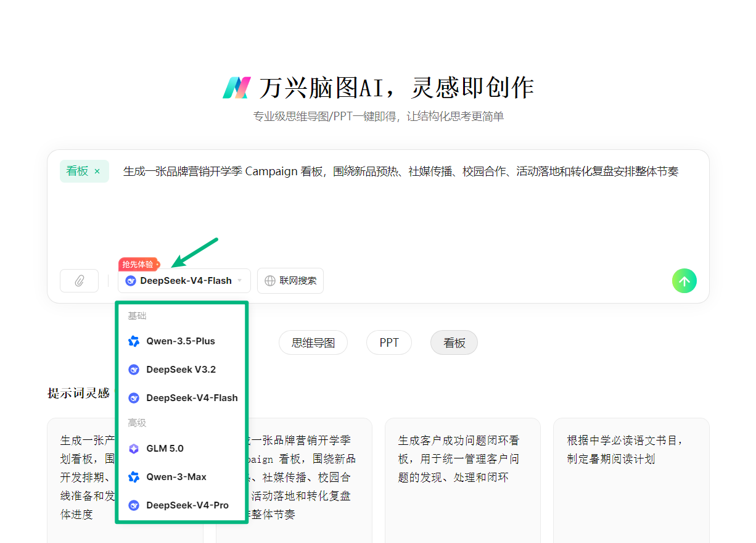Click the DeepSeek V3.2 whale icon
The height and width of the screenshot is (543, 756).
pyautogui.click(x=134, y=370)
